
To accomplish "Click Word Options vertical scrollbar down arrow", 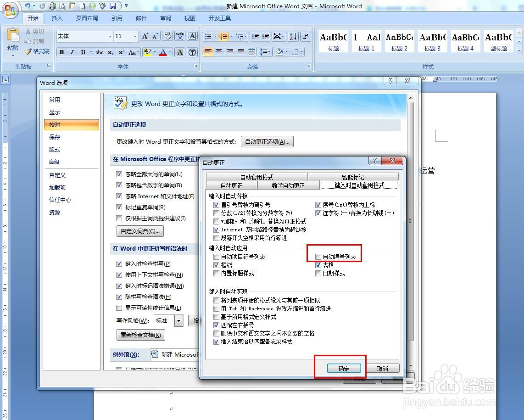I will [411, 366].
